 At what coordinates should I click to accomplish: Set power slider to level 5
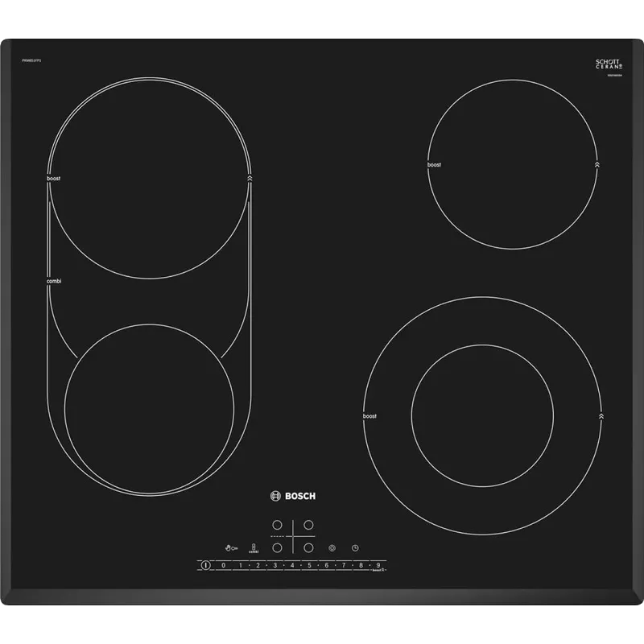309,566
